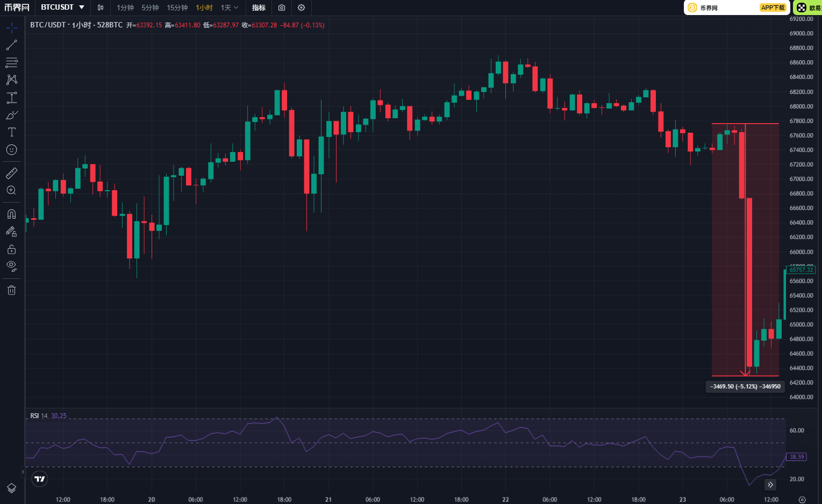Select the crosshair cursor tool

12,28
